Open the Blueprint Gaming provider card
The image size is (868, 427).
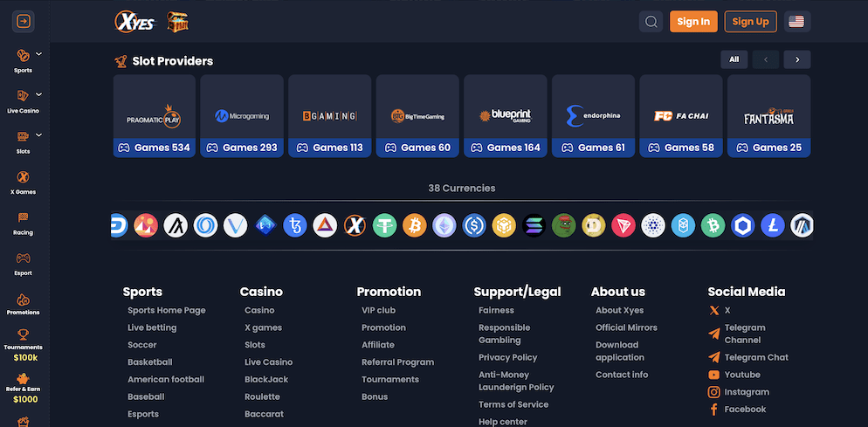(x=506, y=116)
